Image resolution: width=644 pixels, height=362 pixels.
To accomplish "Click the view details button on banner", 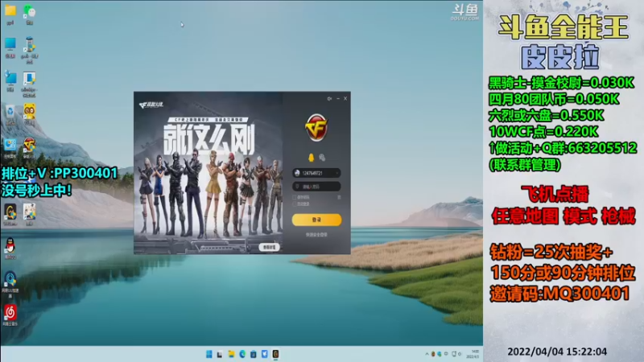I will [269, 247].
